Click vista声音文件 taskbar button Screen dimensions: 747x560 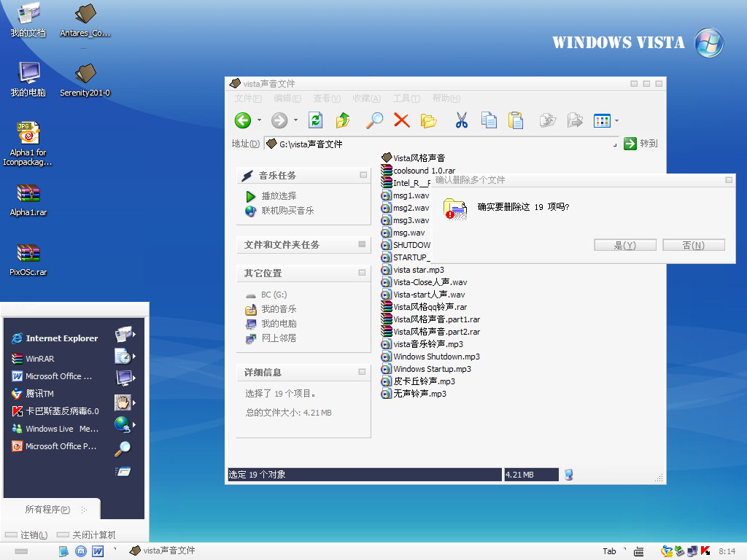163,551
